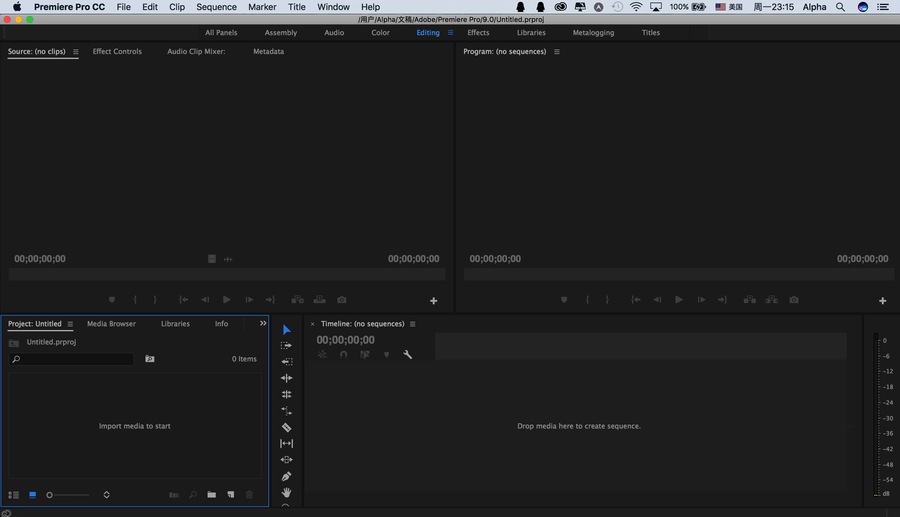Image resolution: width=900 pixels, height=517 pixels.
Task: Select the Pen tool
Action: (286, 476)
